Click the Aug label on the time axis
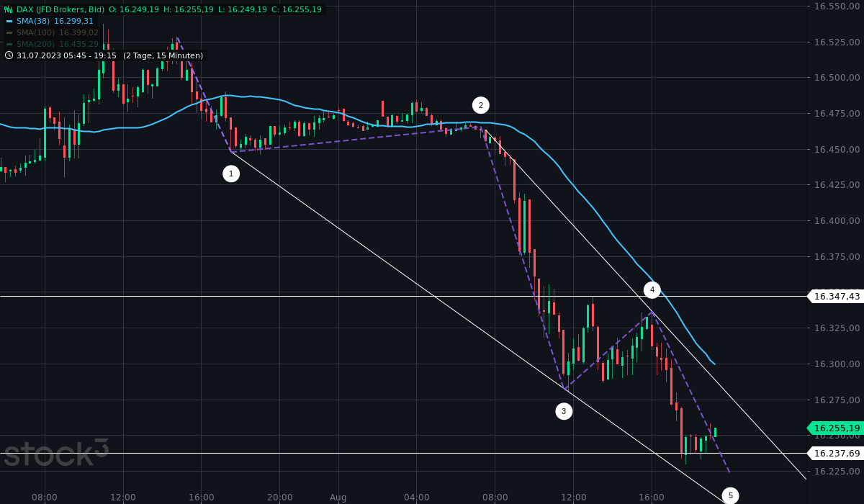Image resolution: width=864 pixels, height=504 pixels. [338, 497]
